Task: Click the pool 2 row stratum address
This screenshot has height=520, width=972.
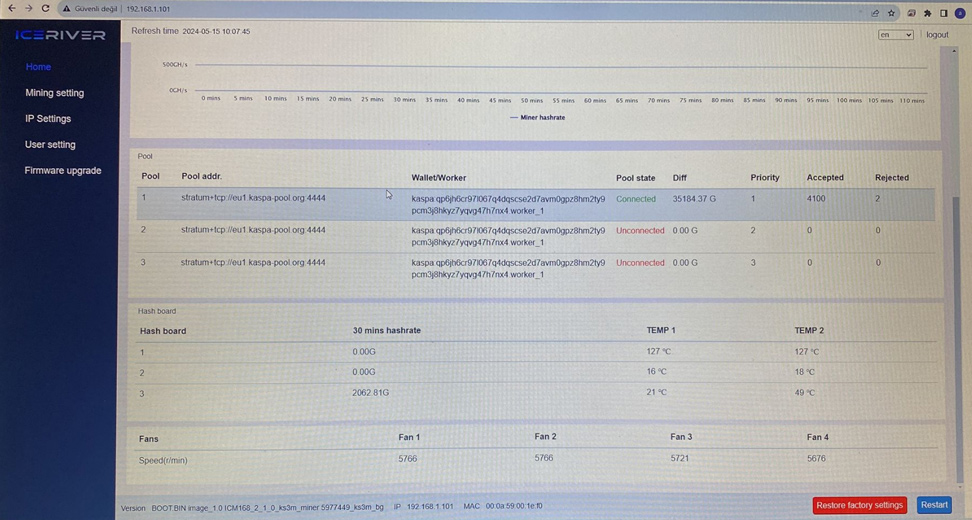Action: [253, 230]
